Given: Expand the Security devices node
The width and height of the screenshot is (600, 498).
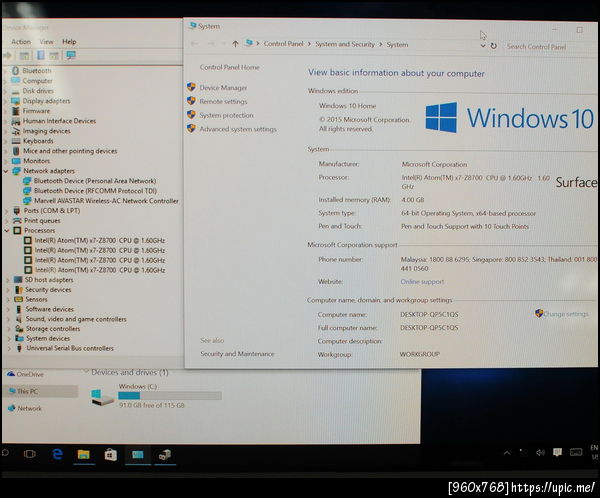Looking at the screenshot, I should pos(8,290).
